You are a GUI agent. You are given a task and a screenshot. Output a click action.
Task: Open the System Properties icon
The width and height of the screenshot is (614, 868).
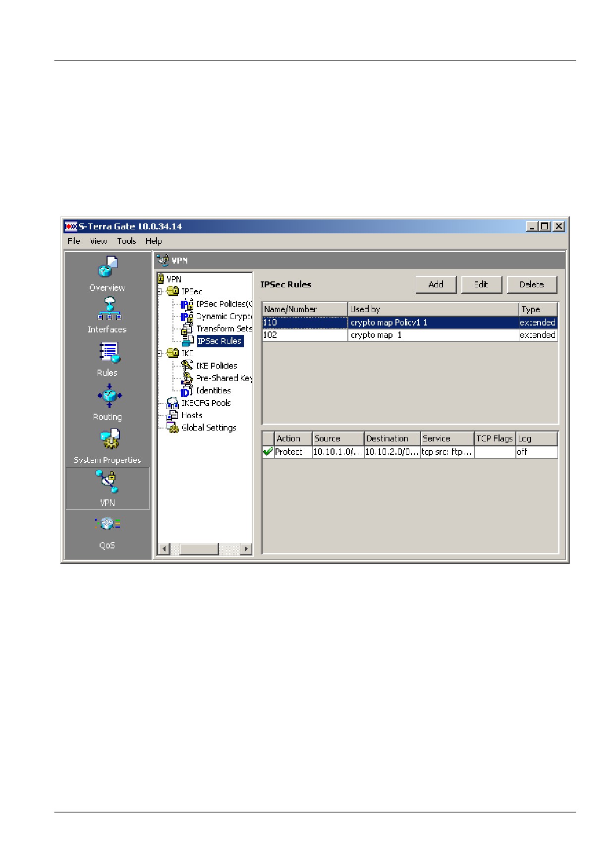pyautogui.click(x=110, y=439)
